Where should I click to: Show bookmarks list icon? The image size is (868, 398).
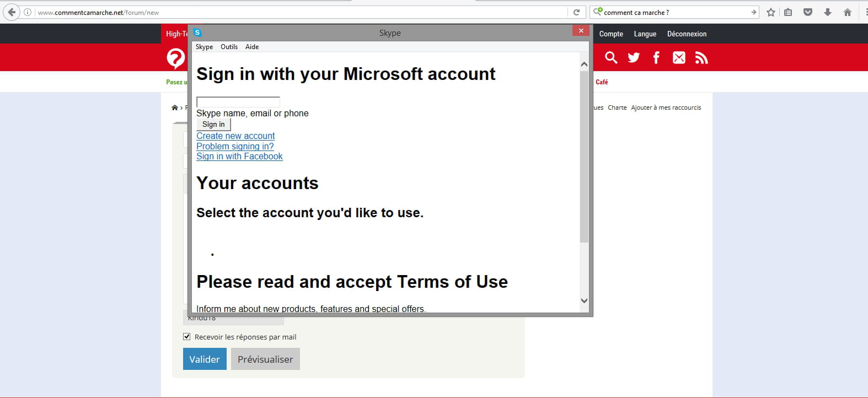pos(789,12)
